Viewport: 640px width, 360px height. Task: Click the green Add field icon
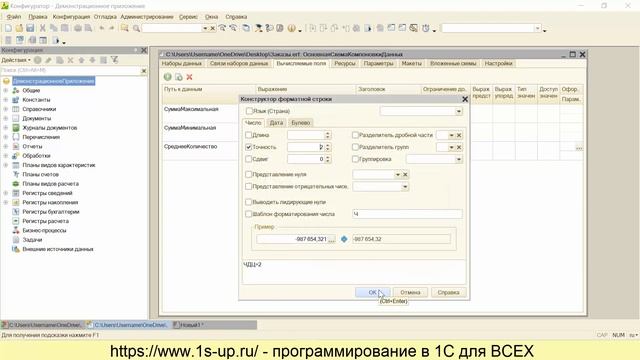pyautogui.click(x=167, y=77)
